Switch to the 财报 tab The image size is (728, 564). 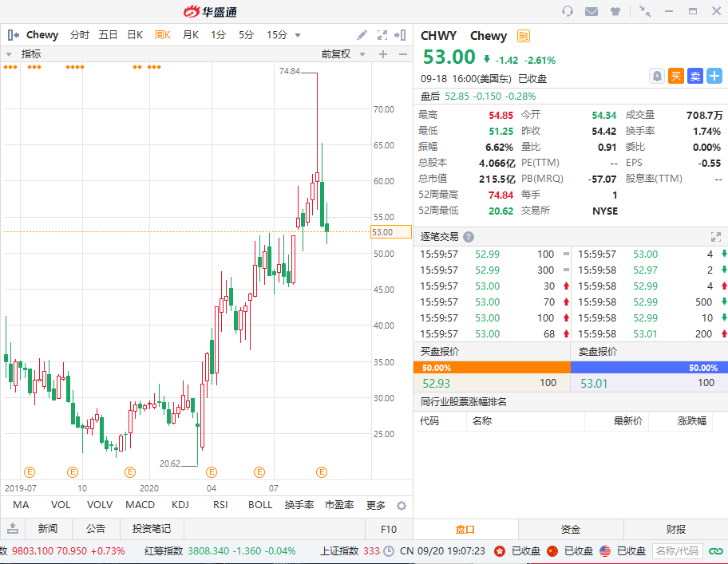pyautogui.click(x=675, y=529)
